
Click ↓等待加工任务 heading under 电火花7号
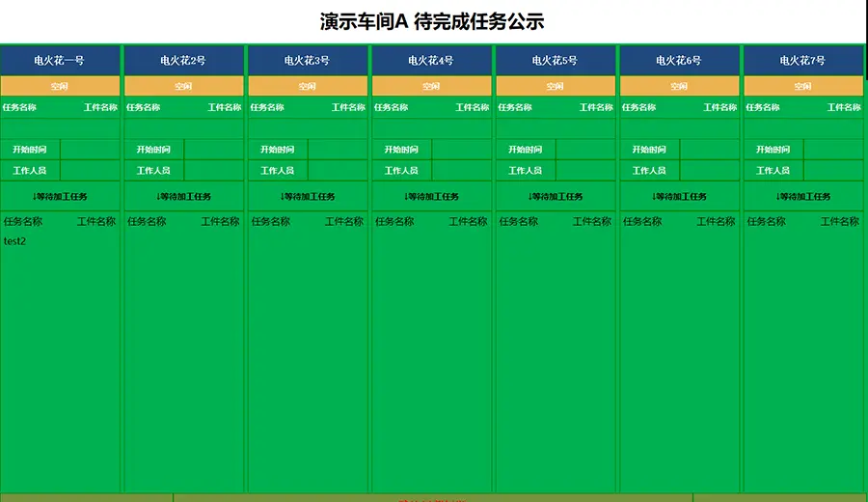pyautogui.click(x=803, y=196)
